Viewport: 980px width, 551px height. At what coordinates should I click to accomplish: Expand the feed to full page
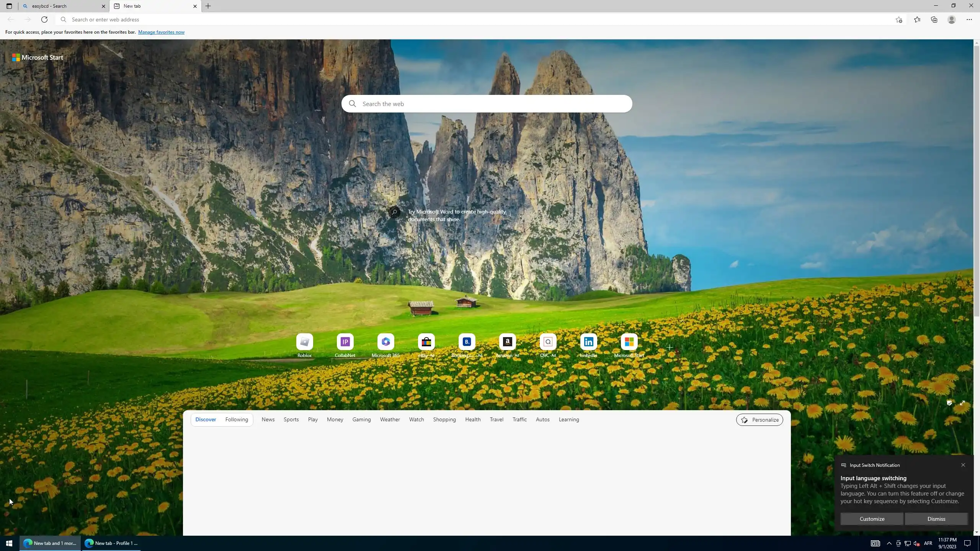[x=962, y=403]
